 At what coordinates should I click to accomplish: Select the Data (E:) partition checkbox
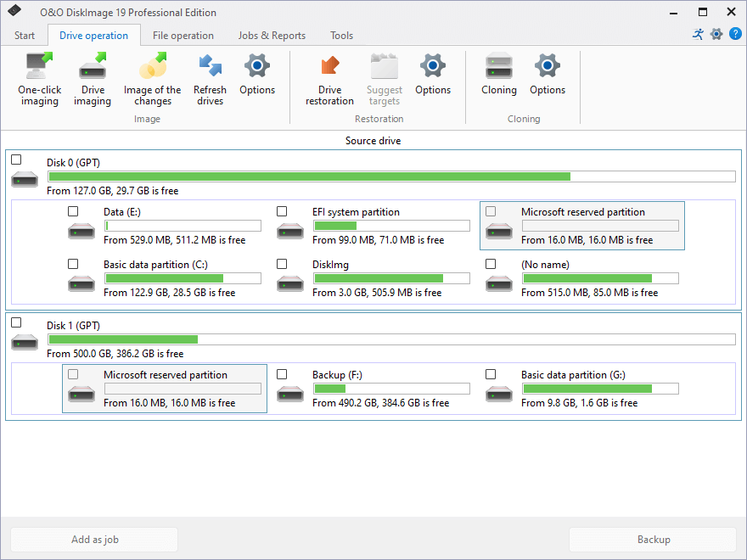click(74, 211)
